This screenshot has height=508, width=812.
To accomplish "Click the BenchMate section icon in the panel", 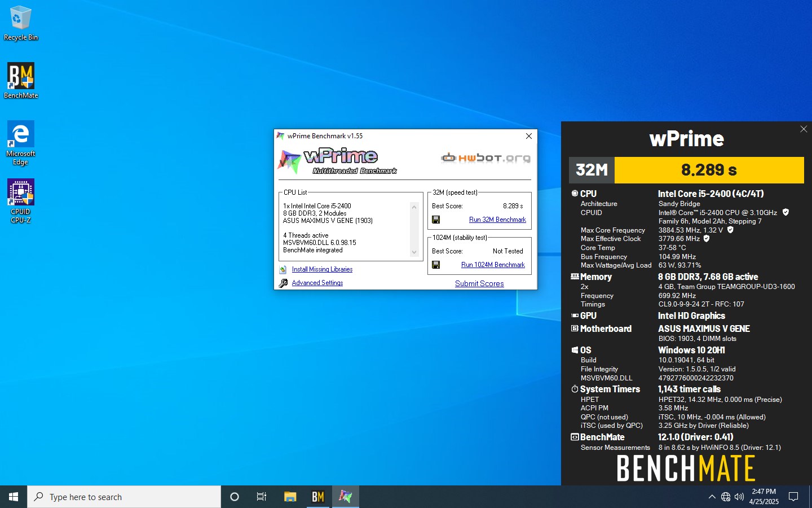I will [575, 437].
